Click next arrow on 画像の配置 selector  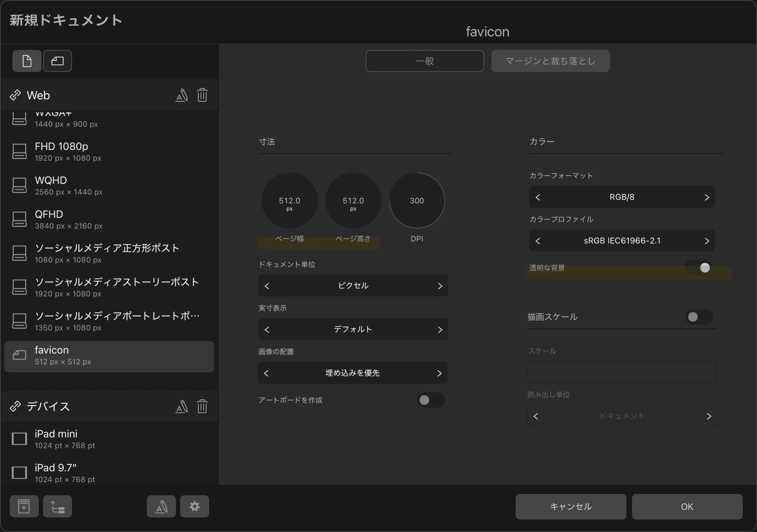(439, 373)
